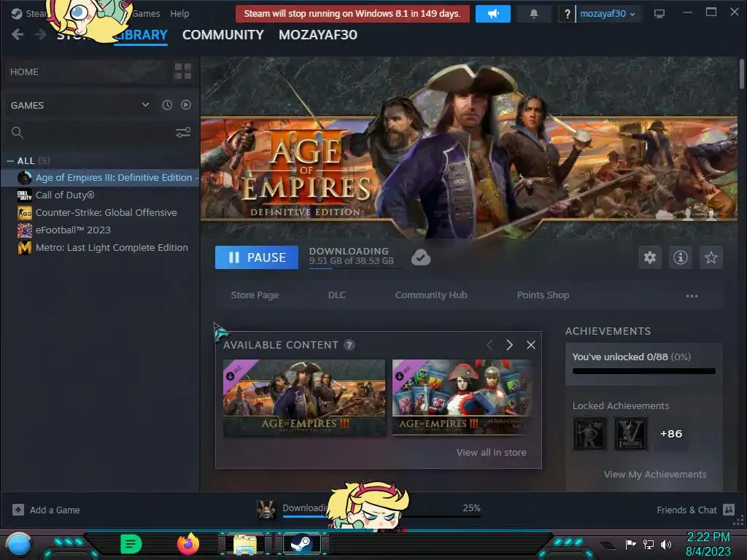This screenshot has width=747, height=560.
Task: Pause the current download
Action: 257,257
